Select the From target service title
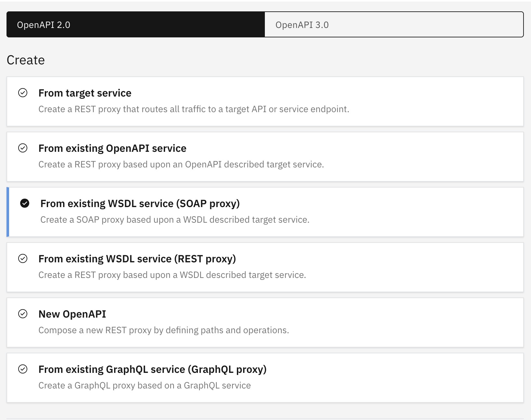The height and width of the screenshot is (420, 531). click(85, 93)
